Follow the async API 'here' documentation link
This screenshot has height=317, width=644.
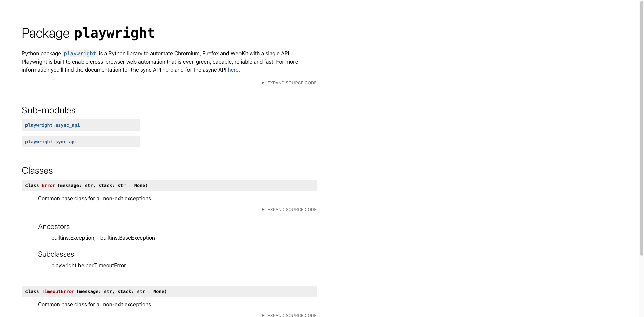(x=233, y=70)
